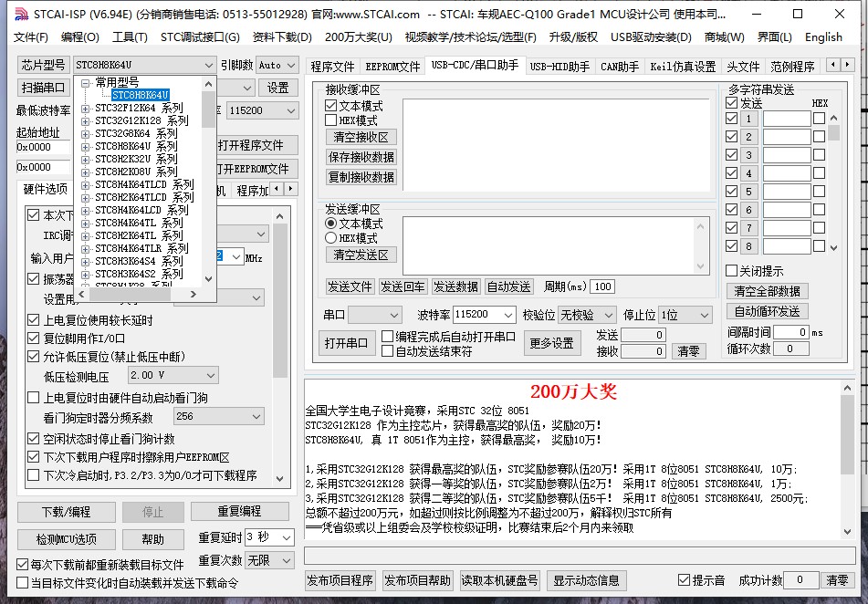Click the 读取本机硬盘号 button
868x604 pixels.
500,581
